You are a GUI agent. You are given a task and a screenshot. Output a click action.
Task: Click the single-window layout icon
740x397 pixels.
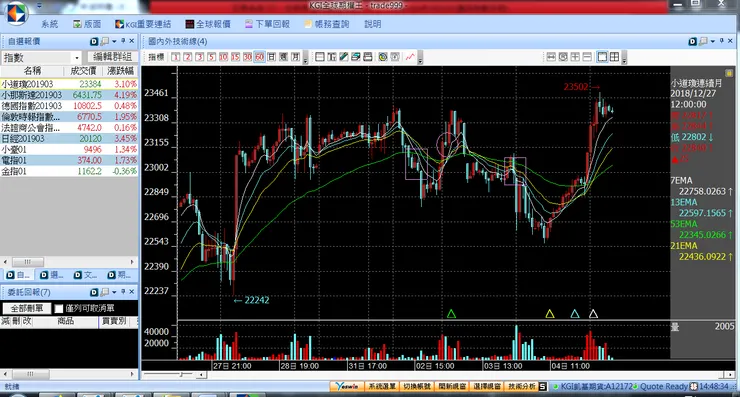(602, 57)
